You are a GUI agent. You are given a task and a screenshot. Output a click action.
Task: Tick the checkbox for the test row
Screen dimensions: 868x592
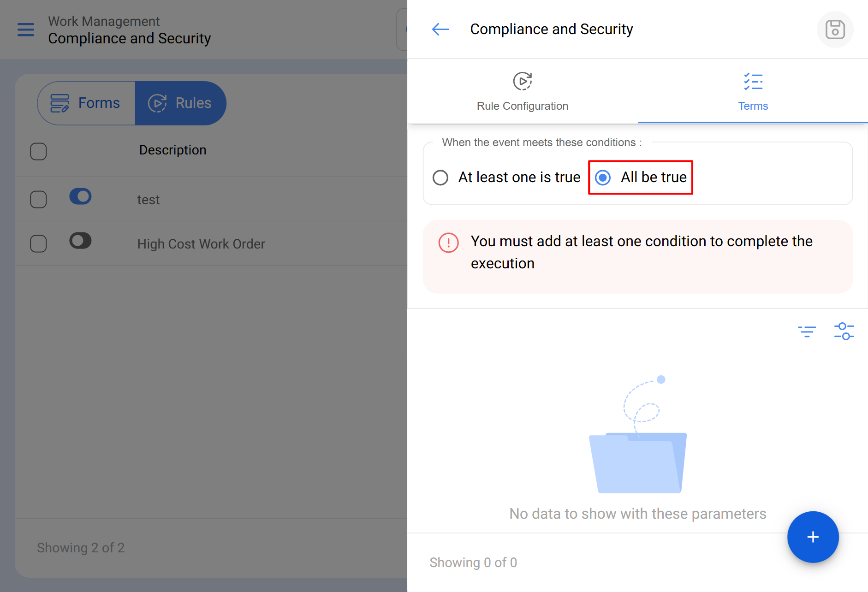pyautogui.click(x=38, y=200)
